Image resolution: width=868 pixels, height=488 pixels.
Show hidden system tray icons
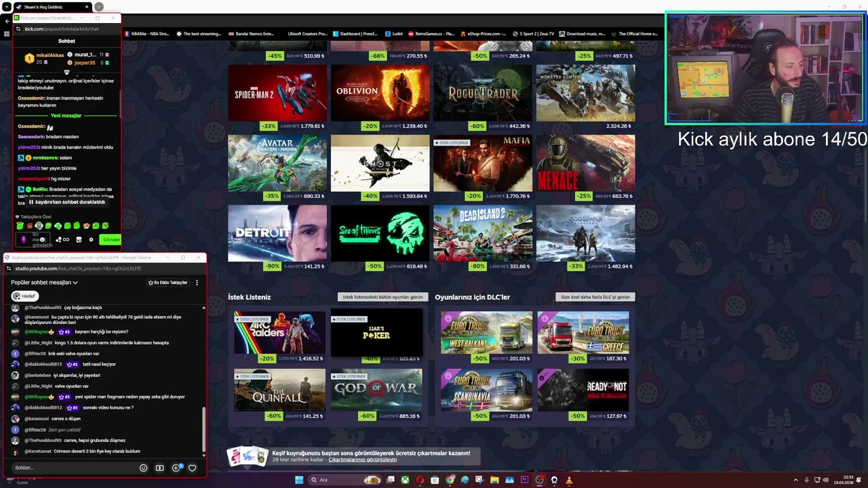(x=795, y=480)
